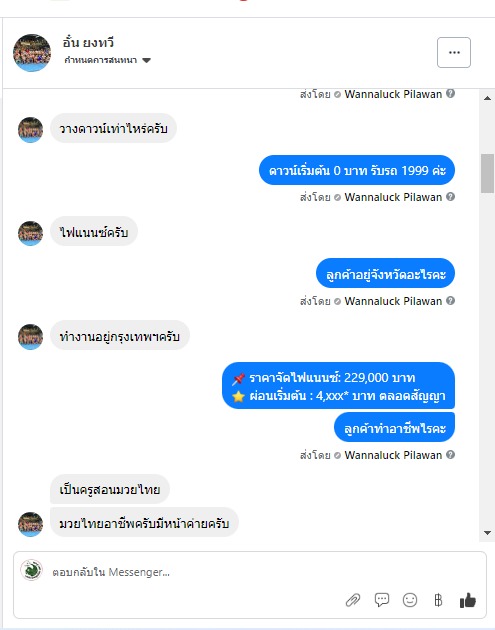The image size is (495, 630).
Task: Click the page logo avatar in reply box
Action: pos(31,570)
